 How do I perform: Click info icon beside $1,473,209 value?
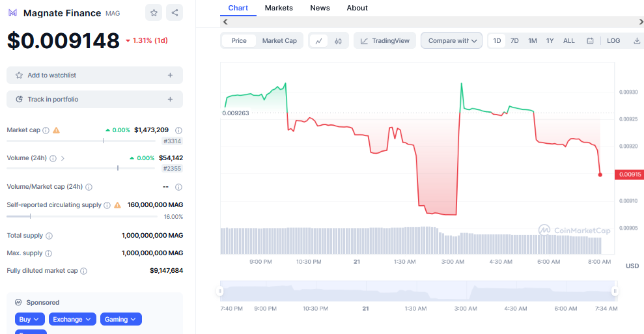178,130
